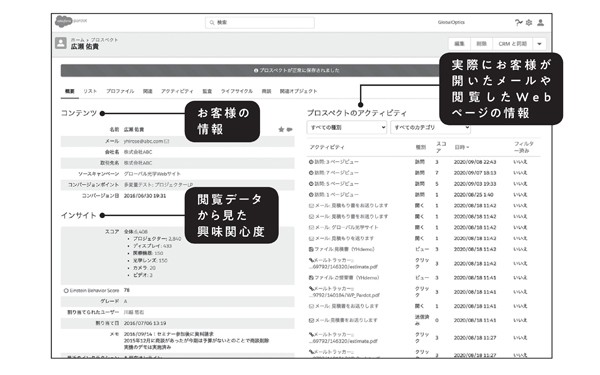Screen dimensions: 600x375
Task: Open the user profile icon
Action: tap(540, 23)
